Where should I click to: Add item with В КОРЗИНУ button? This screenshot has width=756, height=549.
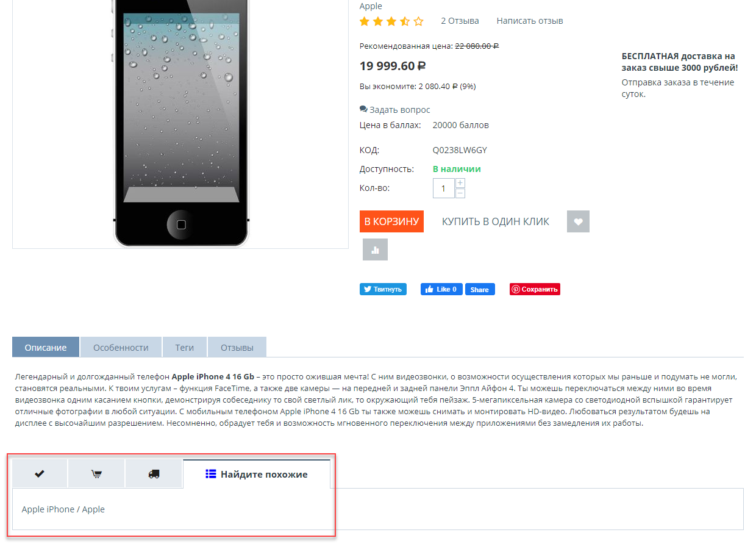391,221
